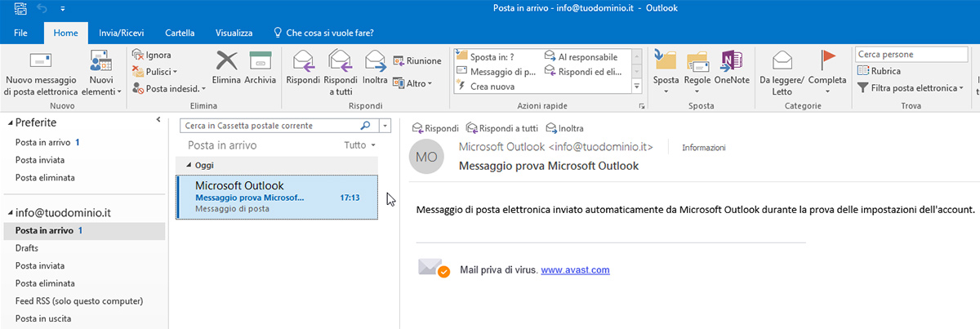Switch to the Invia/Ricevi tab
The image size is (980, 329).
tap(121, 33)
